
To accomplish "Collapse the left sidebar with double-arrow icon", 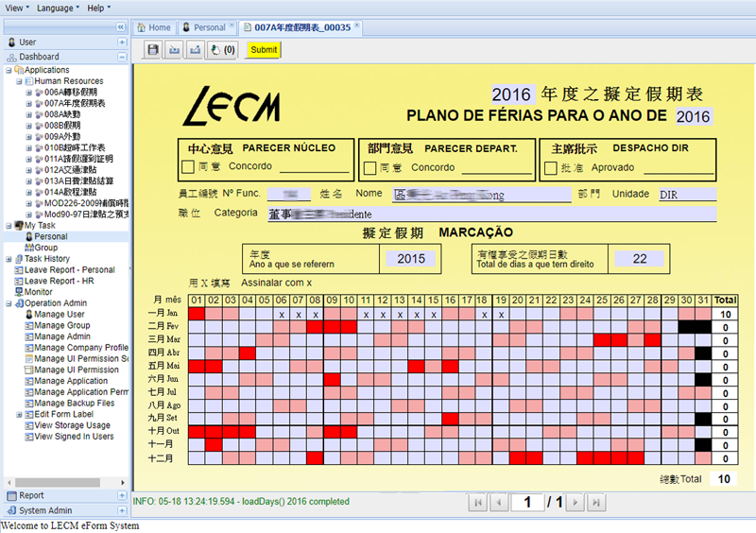I will coord(121,27).
